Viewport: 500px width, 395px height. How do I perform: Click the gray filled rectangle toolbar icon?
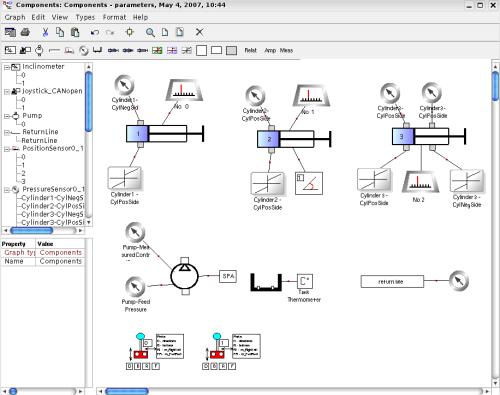pyautogui.click(x=231, y=50)
